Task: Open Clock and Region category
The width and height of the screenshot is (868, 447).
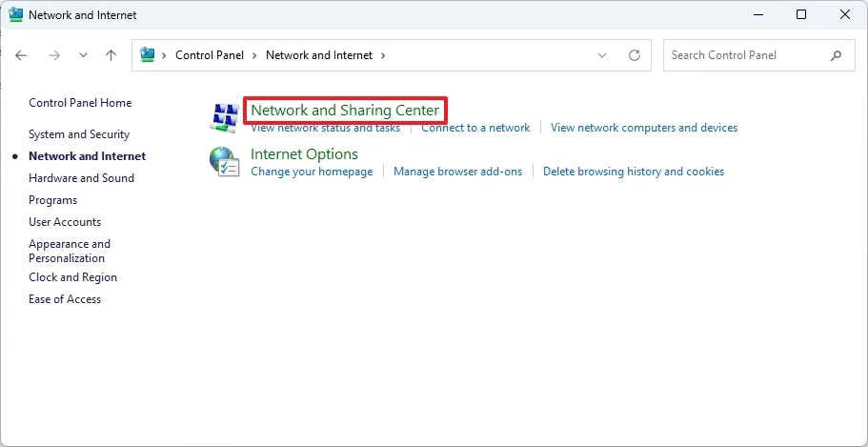Action: (x=73, y=277)
